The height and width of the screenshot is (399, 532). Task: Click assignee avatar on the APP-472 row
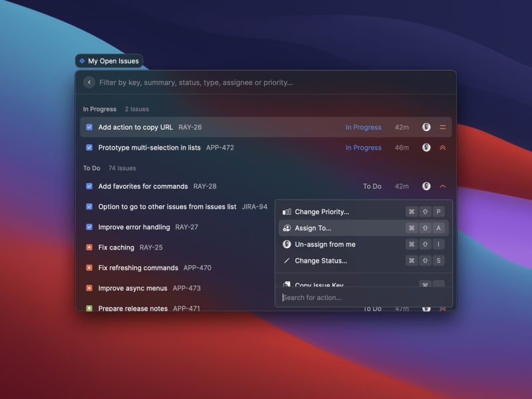click(426, 148)
